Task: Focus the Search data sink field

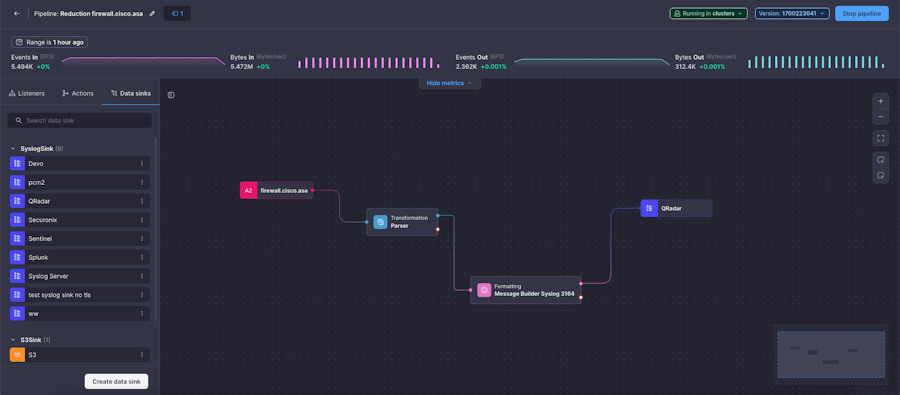Action: click(80, 121)
